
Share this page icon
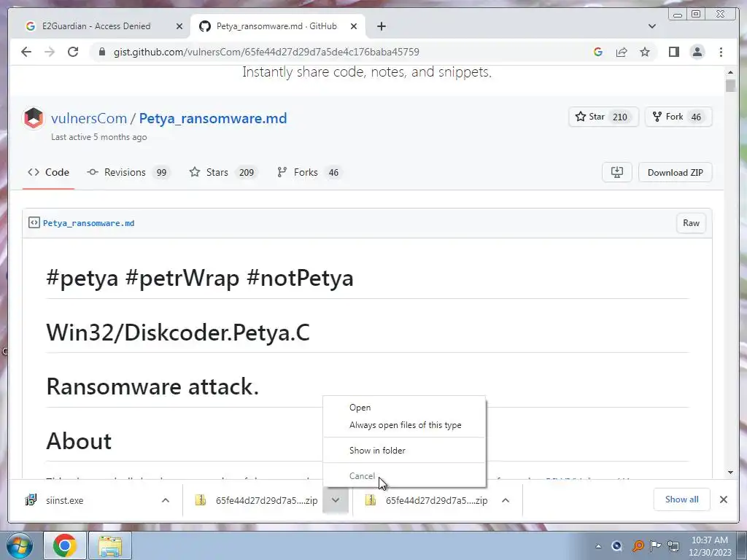pos(622,52)
